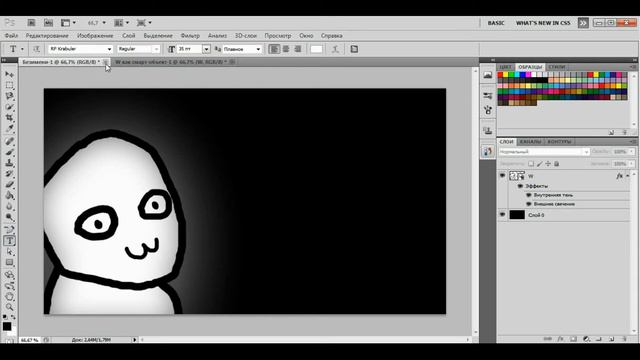Select the Eyedropper tool
Image resolution: width=640 pixels, height=360 pixels.
tap(9, 129)
